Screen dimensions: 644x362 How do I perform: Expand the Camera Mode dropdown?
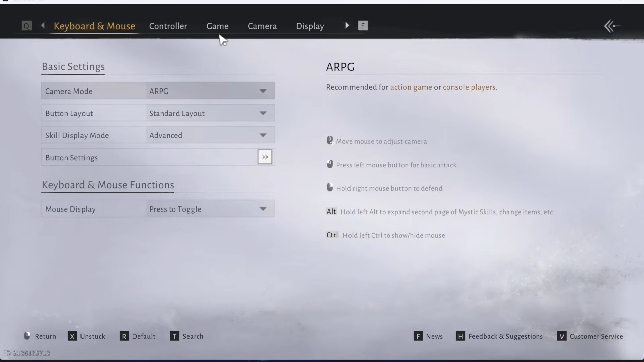tap(263, 91)
